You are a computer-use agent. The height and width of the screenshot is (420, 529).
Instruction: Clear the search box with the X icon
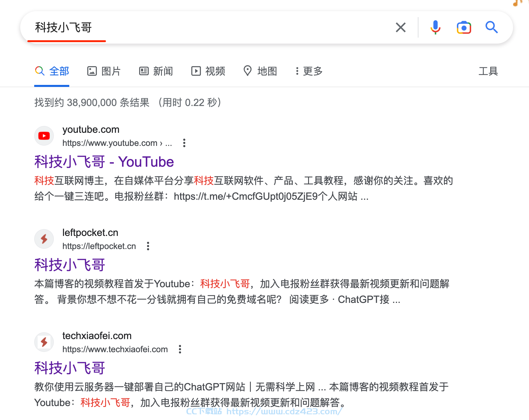click(401, 27)
